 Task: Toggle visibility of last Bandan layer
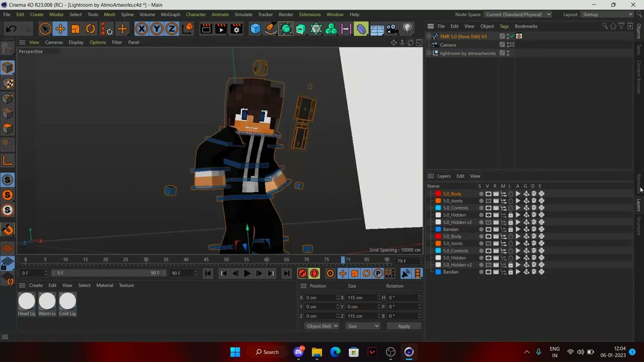[488, 272]
